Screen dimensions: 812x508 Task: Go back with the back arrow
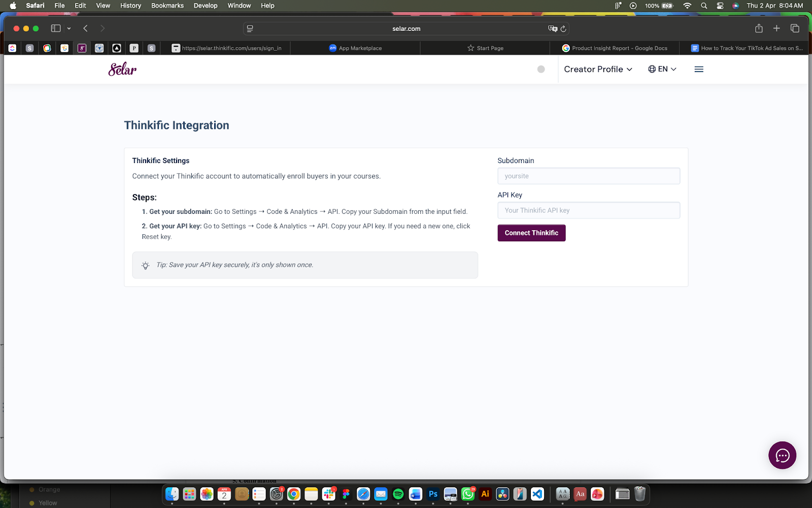pos(86,28)
